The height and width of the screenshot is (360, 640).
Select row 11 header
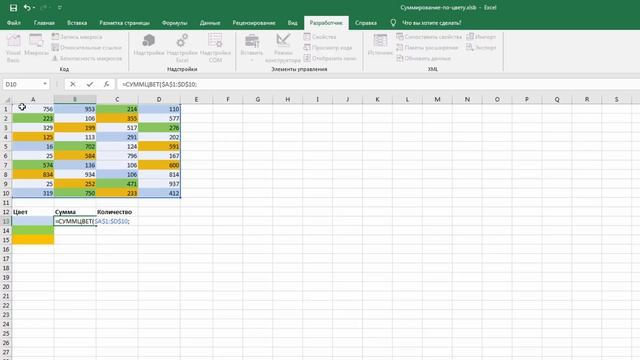pos(6,202)
